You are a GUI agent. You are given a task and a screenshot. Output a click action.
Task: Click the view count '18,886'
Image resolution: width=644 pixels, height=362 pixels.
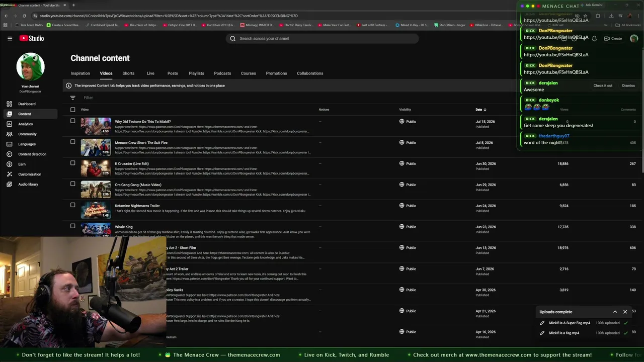(x=563, y=163)
